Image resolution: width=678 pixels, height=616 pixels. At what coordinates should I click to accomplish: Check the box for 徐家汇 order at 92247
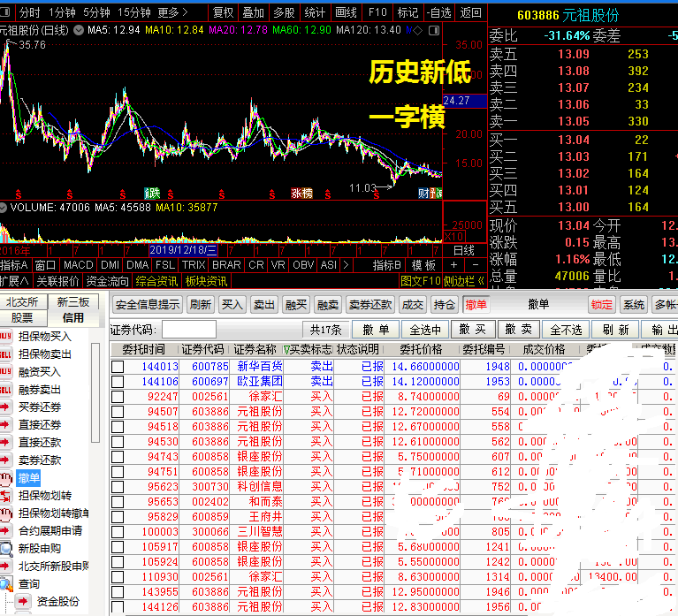(x=118, y=397)
